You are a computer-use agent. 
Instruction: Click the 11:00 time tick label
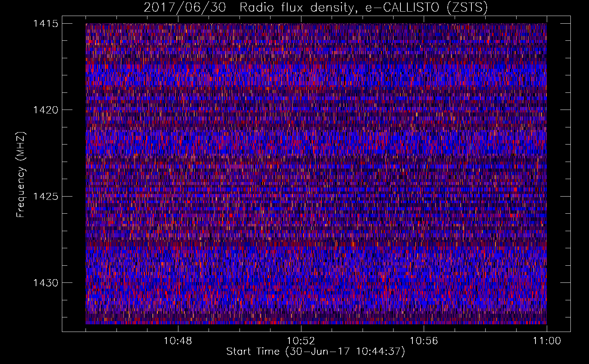click(x=547, y=341)
